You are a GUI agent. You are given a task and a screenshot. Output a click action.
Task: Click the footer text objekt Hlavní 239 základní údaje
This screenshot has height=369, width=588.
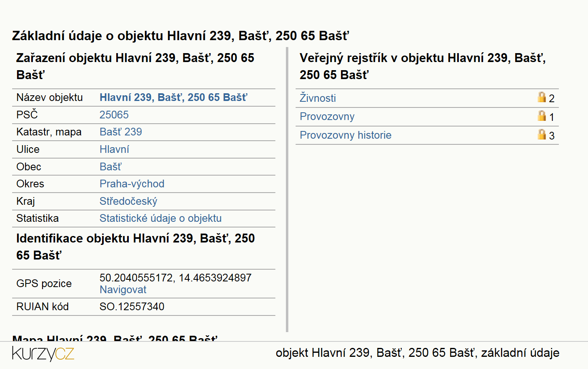click(418, 353)
